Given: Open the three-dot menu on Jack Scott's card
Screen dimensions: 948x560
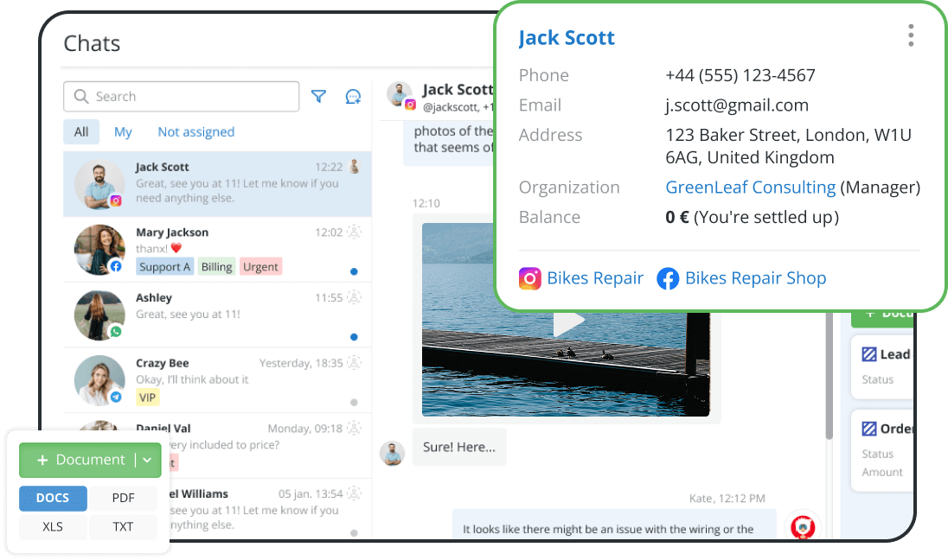Looking at the screenshot, I should point(910,35).
